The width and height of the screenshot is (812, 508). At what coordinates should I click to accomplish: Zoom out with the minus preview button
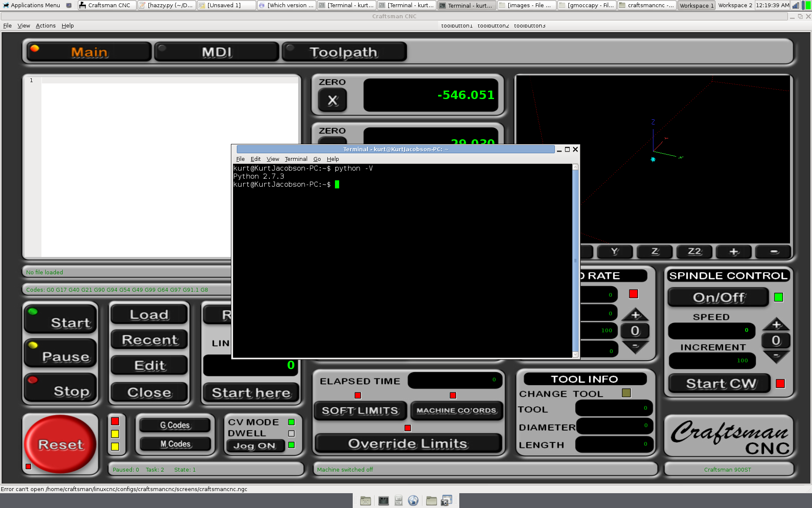coord(774,251)
